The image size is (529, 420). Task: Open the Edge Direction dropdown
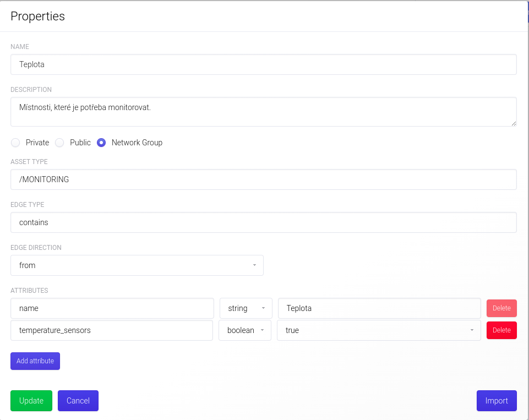[137, 265]
